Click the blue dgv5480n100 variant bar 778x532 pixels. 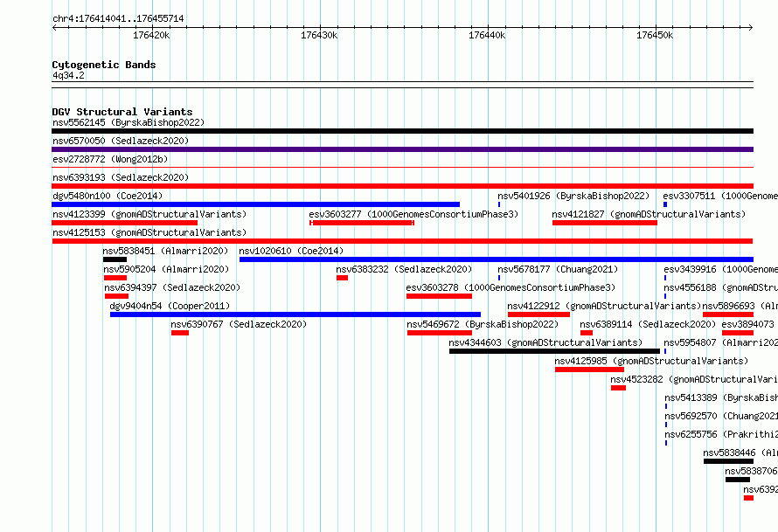coord(255,204)
